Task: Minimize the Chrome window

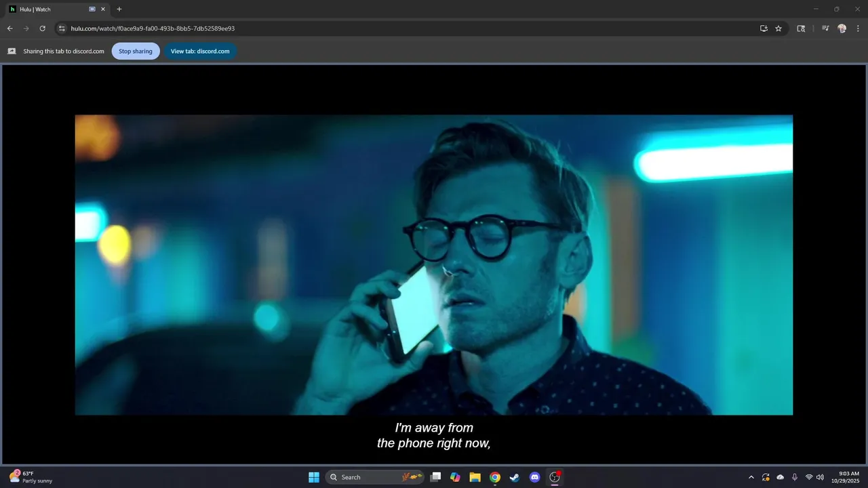Action: coord(816,9)
